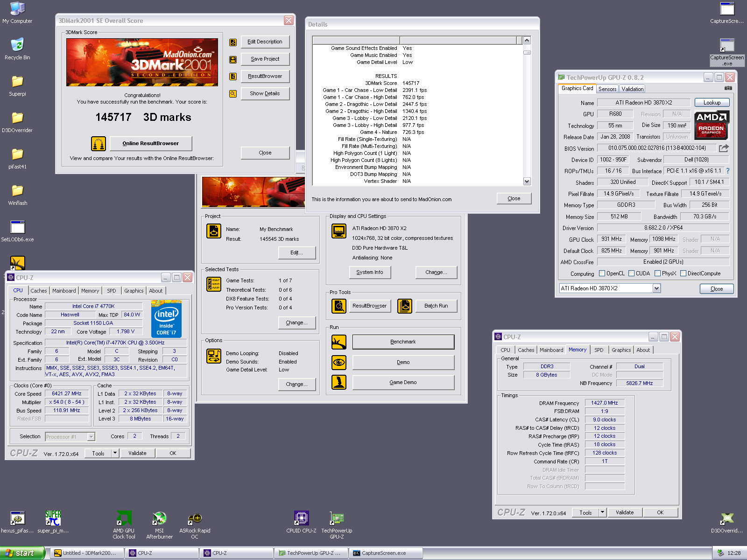
Task: Click the Display and CPU Settings monitor icon
Action: point(339,231)
